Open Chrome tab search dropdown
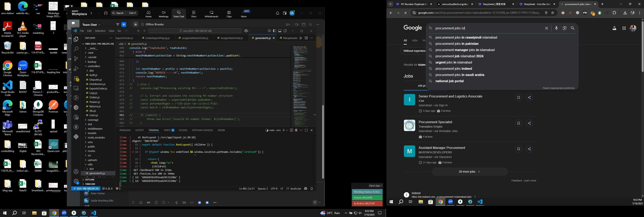This screenshot has height=217, width=644. click(390, 4)
